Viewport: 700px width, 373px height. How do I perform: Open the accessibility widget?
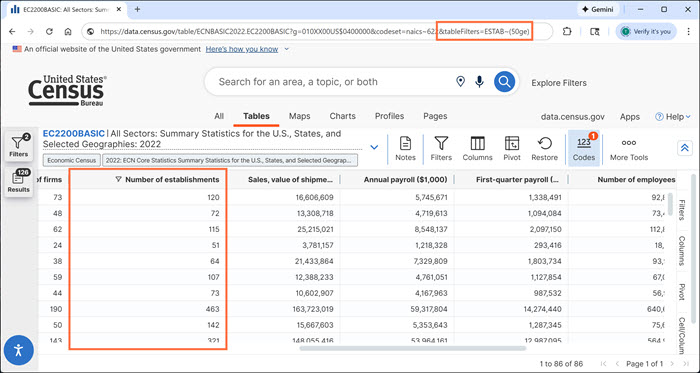click(x=18, y=350)
